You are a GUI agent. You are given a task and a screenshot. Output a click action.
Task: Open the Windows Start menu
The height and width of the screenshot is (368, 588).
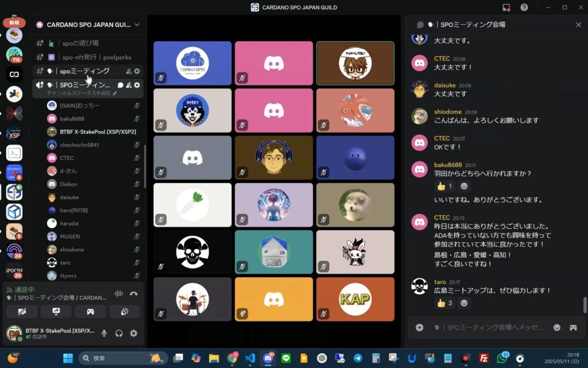coord(68,358)
